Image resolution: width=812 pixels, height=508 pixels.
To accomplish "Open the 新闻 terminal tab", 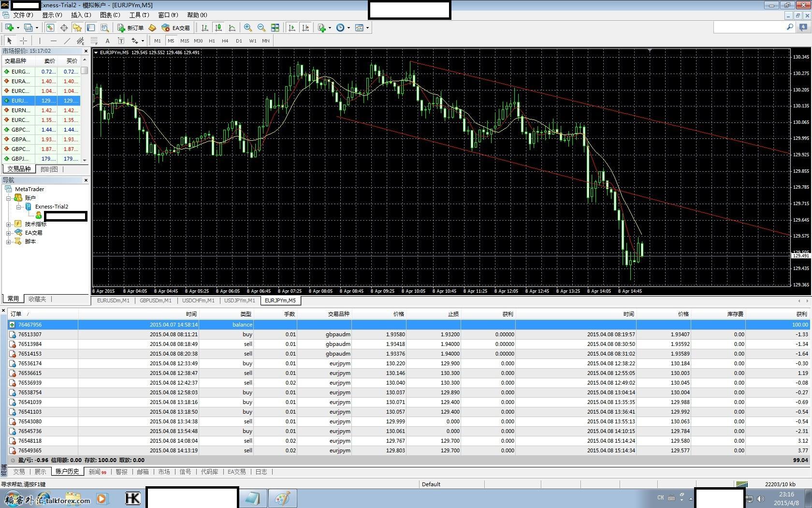I will [97, 472].
